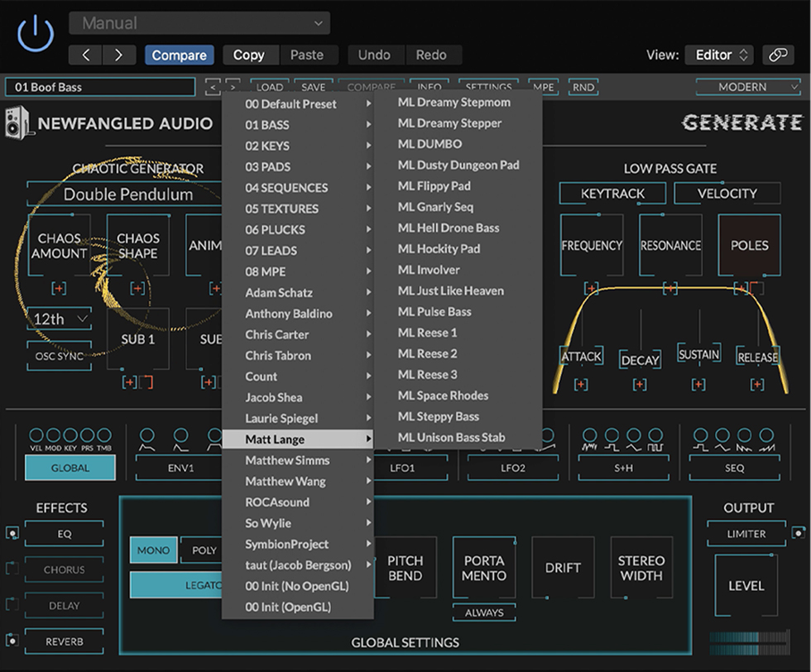Adjust the LEVEL output control
This screenshot has height=672, width=811.
point(746,585)
